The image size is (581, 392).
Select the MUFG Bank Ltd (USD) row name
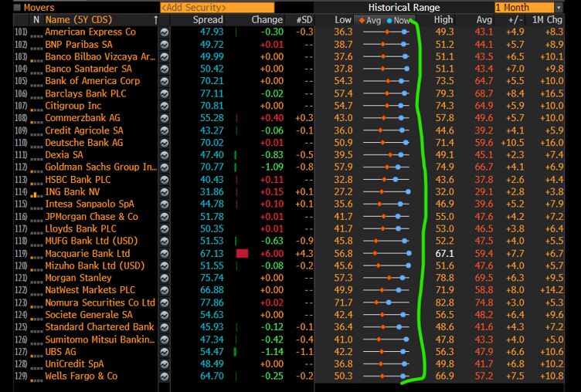click(x=91, y=241)
